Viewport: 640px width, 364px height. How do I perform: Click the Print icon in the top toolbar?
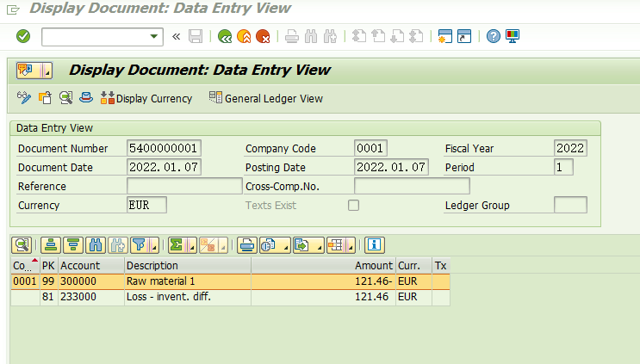point(291,36)
